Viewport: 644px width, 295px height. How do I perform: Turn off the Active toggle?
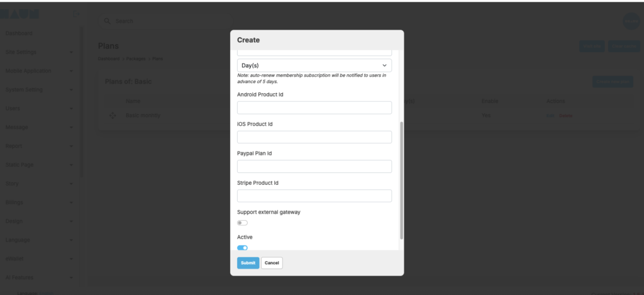tap(242, 248)
